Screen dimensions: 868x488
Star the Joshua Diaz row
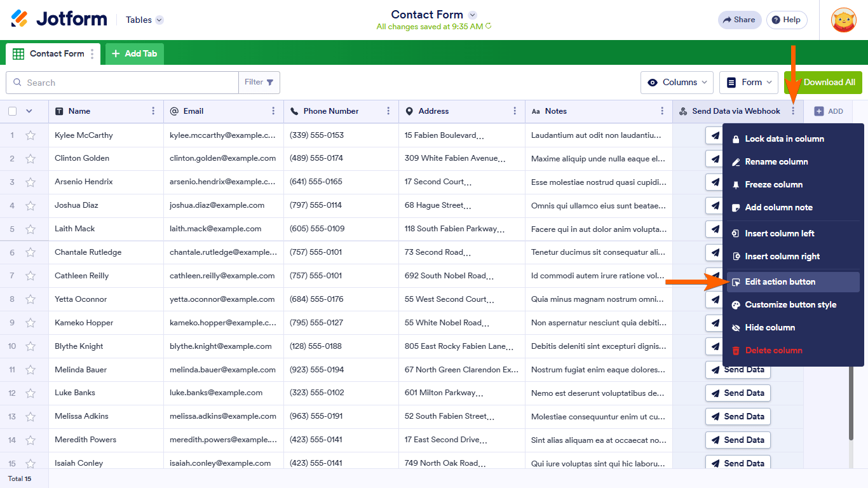tap(31, 206)
